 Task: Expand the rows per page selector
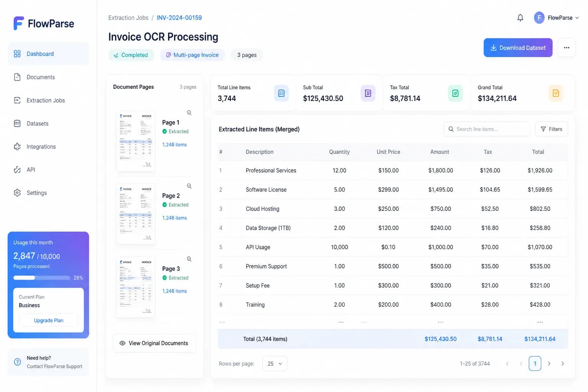tap(275, 364)
